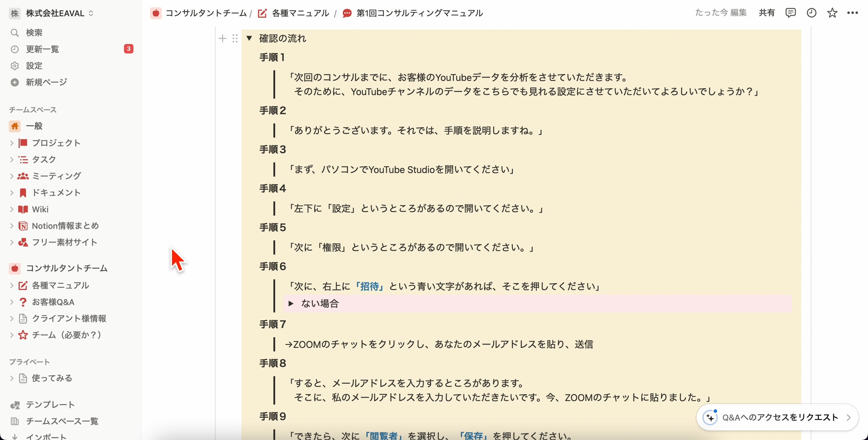Open page history clock icon
This screenshot has width=868, height=440.
click(x=812, y=13)
